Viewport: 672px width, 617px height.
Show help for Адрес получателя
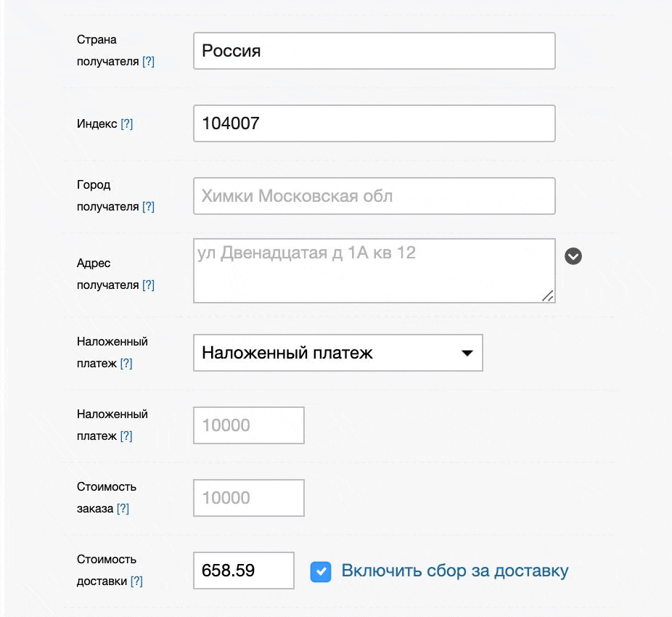pos(148,285)
